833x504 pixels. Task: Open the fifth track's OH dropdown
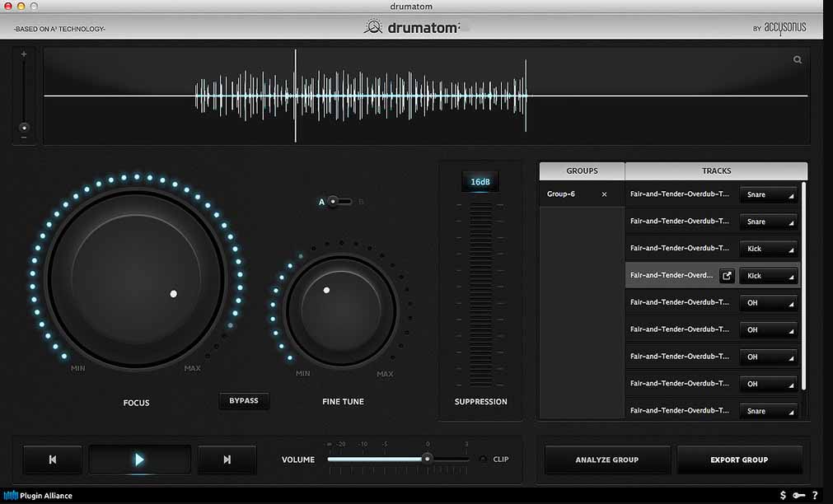768,303
